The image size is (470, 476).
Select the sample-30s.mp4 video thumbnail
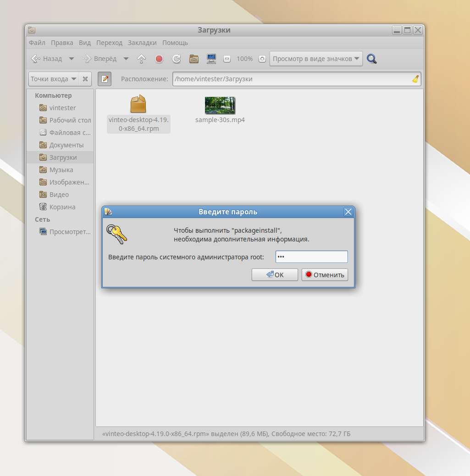pyautogui.click(x=220, y=106)
